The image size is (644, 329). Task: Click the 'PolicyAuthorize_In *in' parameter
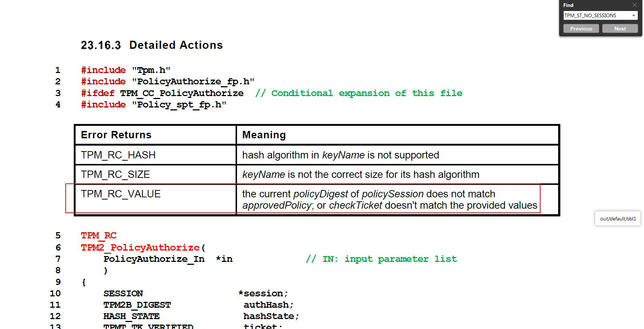click(x=168, y=259)
